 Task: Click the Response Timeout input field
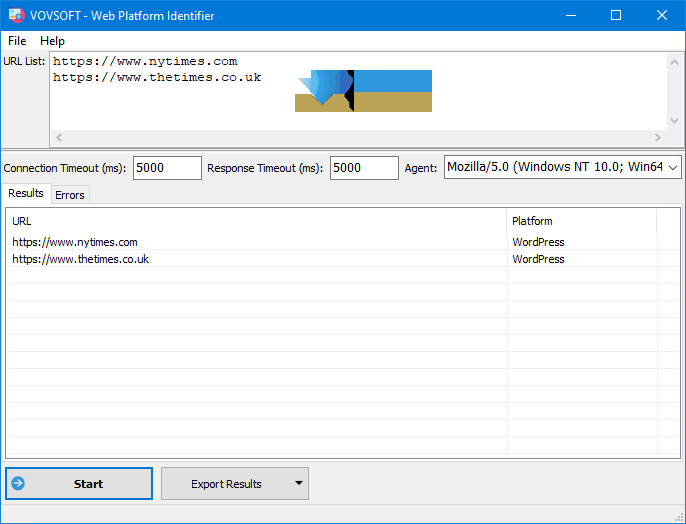[x=364, y=168]
